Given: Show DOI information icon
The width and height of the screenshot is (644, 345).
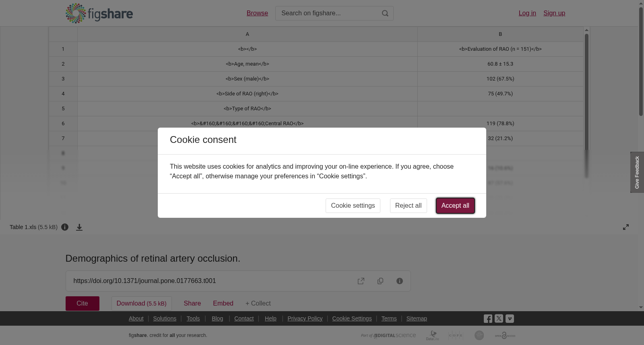Looking at the screenshot, I should [400, 281].
